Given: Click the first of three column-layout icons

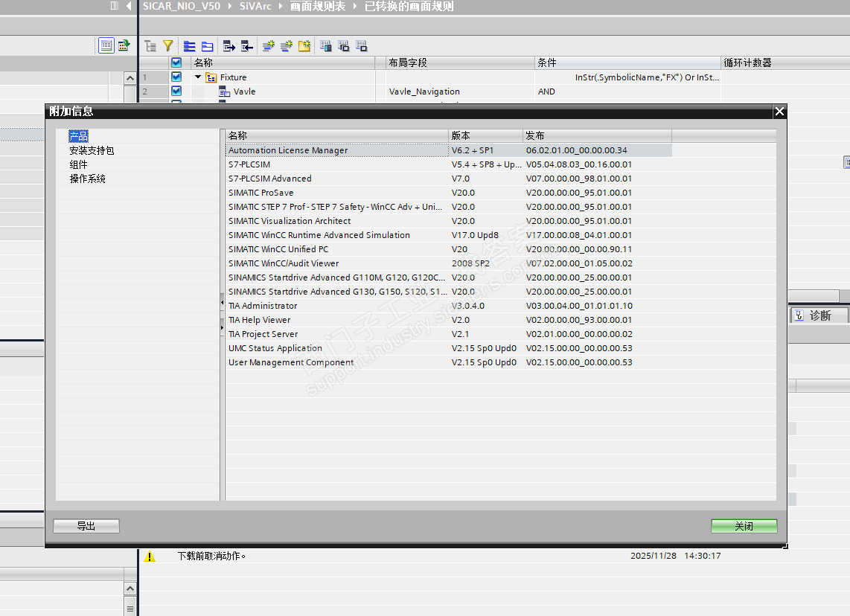Looking at the screenshot, I should click(326, 46).
